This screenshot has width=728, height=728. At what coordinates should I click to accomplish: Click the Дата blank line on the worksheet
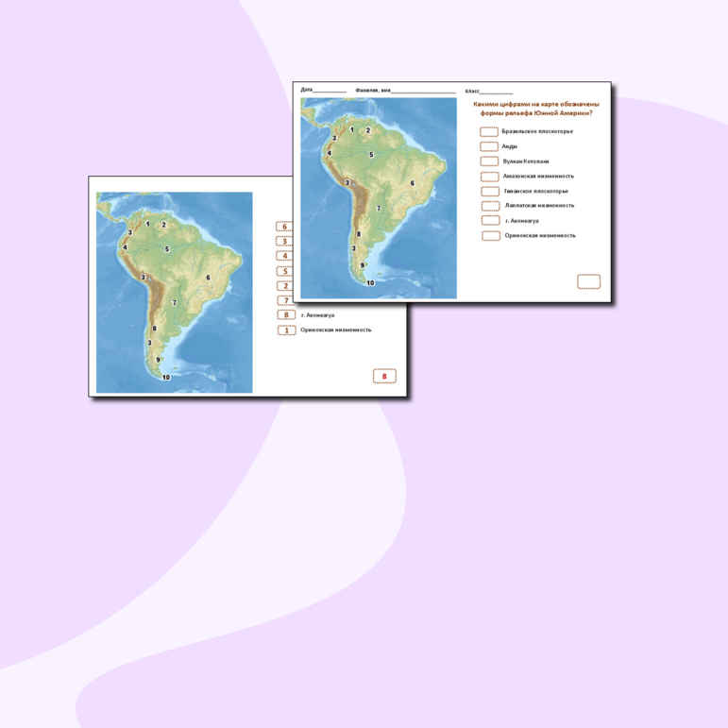(330, 91)
